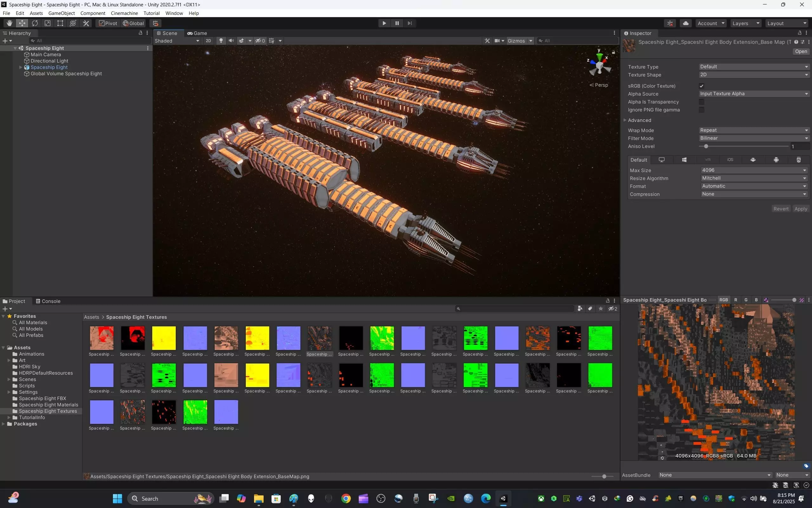Open the Gizmos dropdown arrow
Image resolution: width=812 pixels, height=508 pixels.
click(531, 41)
